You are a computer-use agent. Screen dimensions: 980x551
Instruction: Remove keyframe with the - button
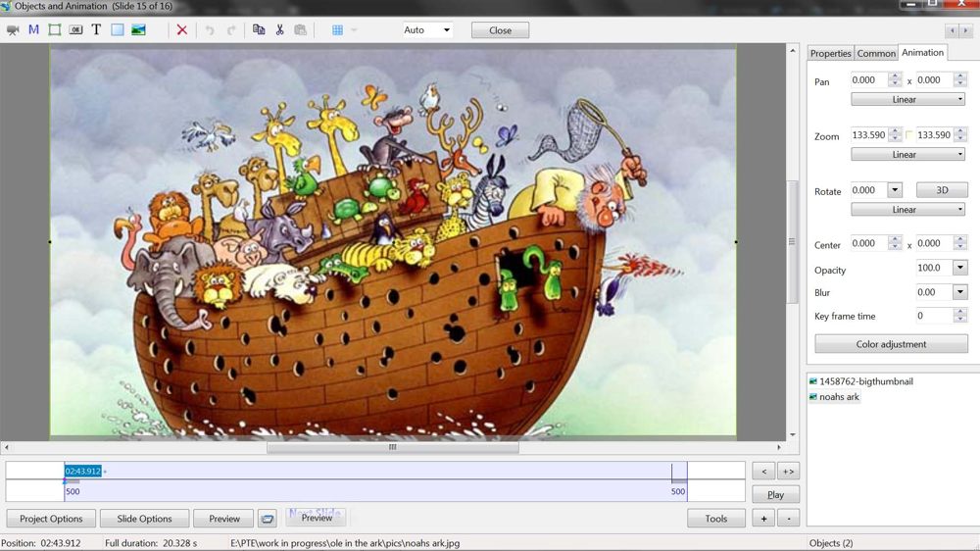coord(788,519)
